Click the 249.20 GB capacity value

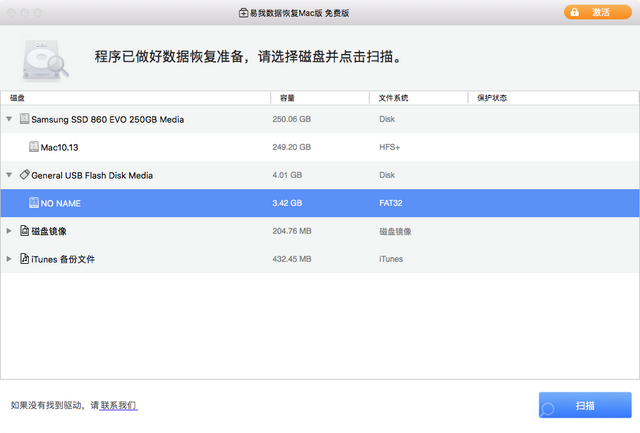[291, 147]
